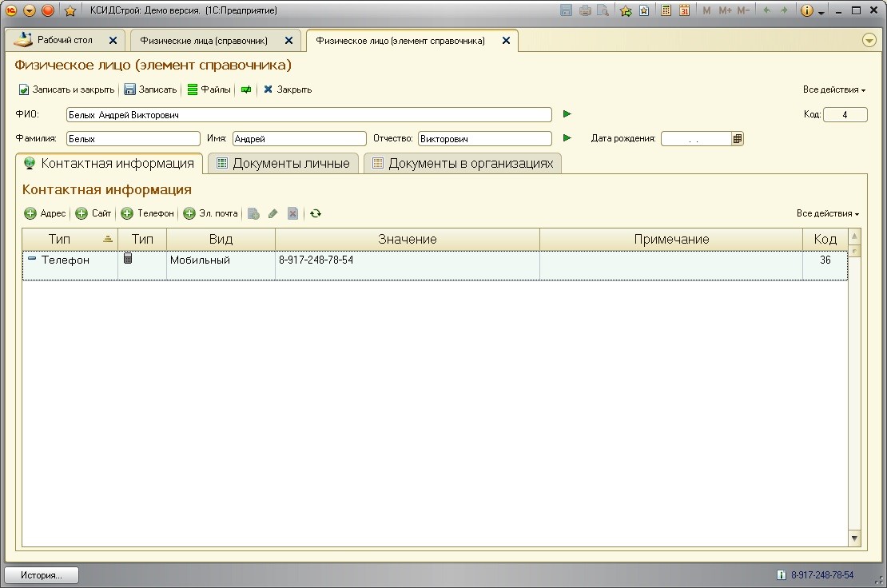Open the calendar icon in the title bar

coord(684,10)
